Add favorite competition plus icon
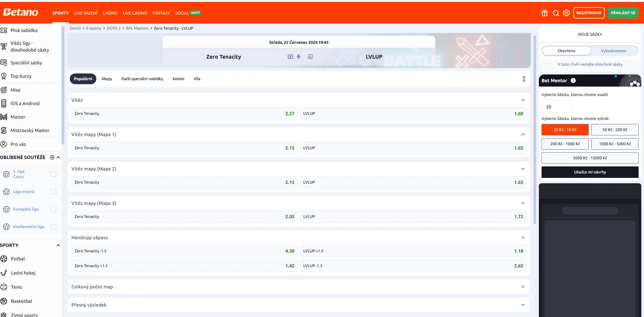 (52, 157)
